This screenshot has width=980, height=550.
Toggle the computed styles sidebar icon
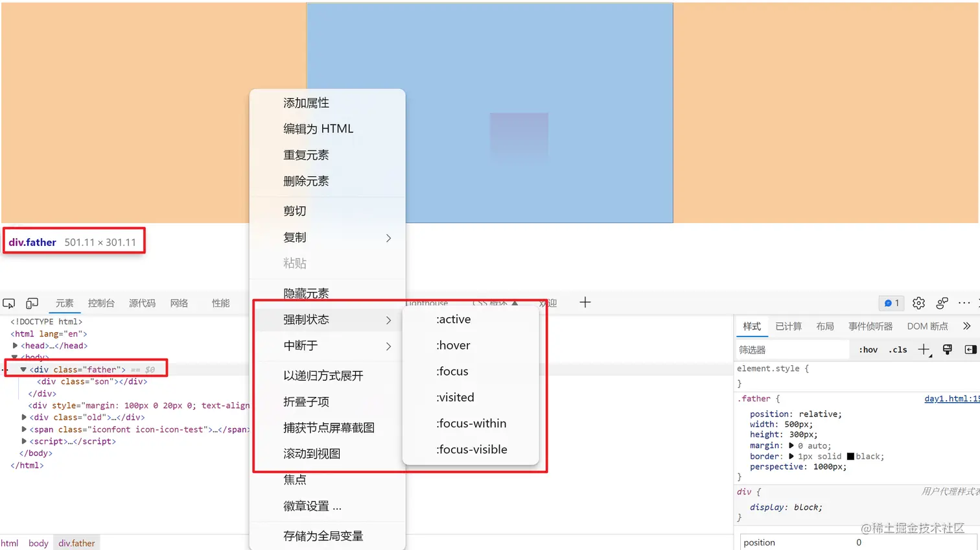(970, 350)
